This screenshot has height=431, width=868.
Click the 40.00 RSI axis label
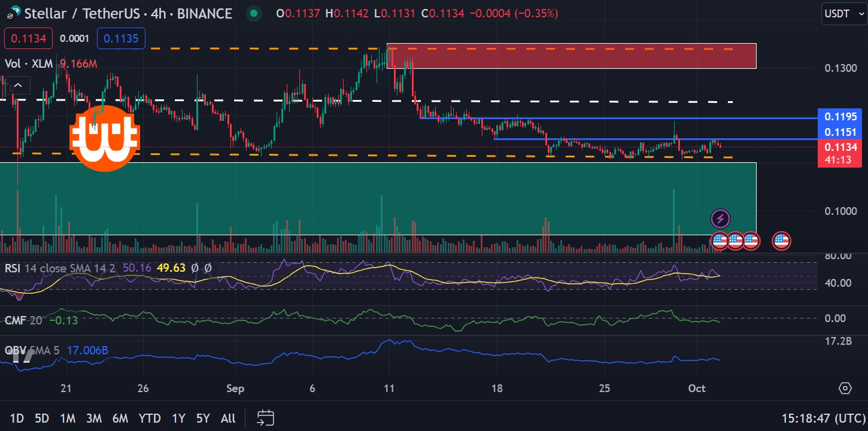(x=838, y=283)
